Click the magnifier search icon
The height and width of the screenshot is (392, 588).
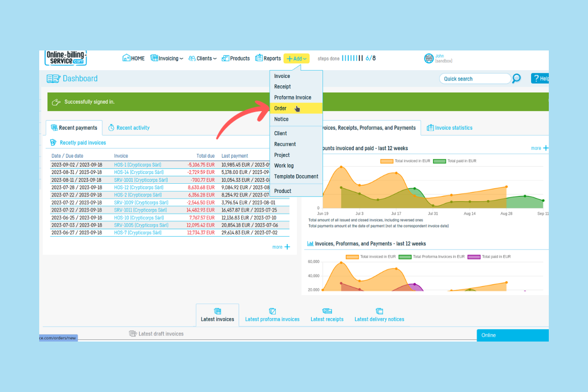tap(516, 78)
